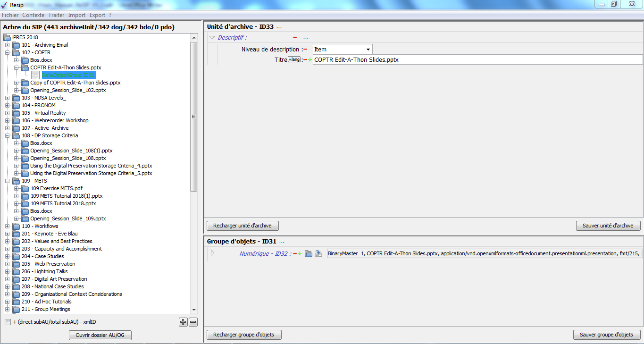Click the Titre text field
644x344 pixels.
[x=477, y=60]
